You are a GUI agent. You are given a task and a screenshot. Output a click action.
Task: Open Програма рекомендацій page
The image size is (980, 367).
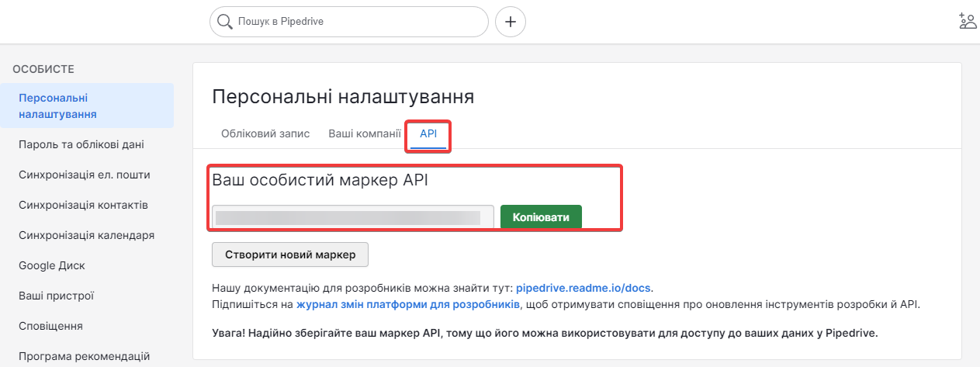84,356
